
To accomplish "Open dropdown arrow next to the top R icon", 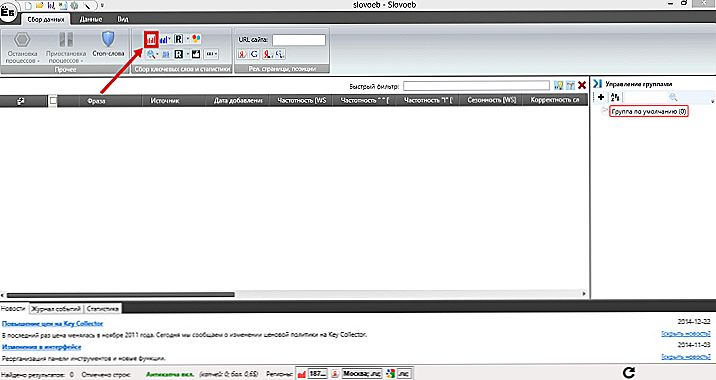I will click(x=187, y=39).
